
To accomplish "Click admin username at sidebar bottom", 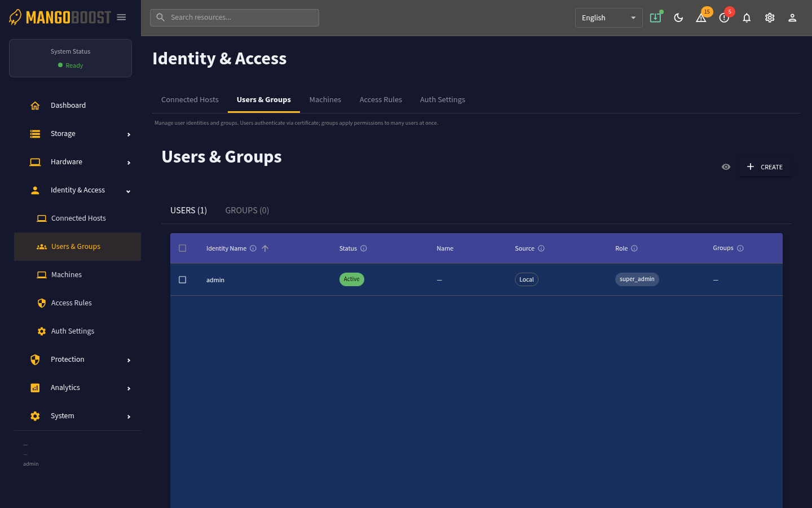I will [x=31, y=464].
